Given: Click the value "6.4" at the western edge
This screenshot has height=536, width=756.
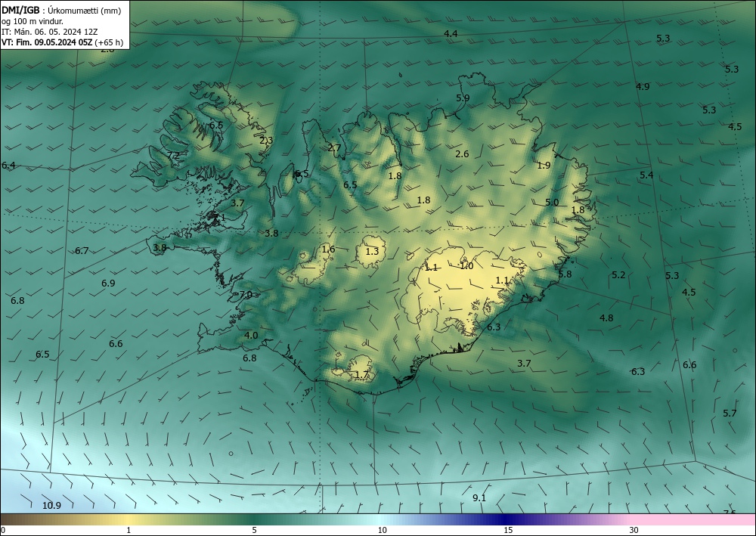Looking at the screenshot, I should (8, 166).
